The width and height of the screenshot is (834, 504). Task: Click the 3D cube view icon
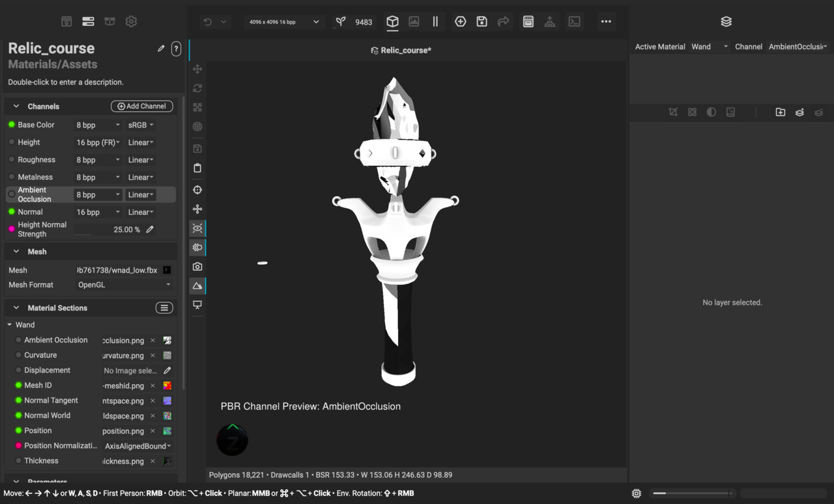pos(392,21)
